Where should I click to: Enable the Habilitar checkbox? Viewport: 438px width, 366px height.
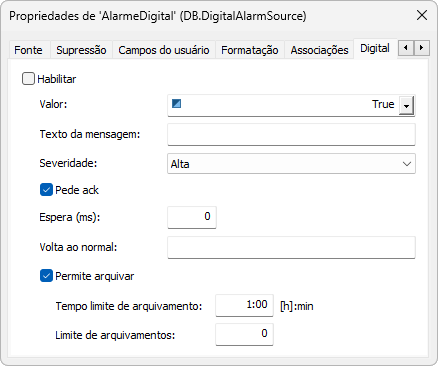click(28, 79)
